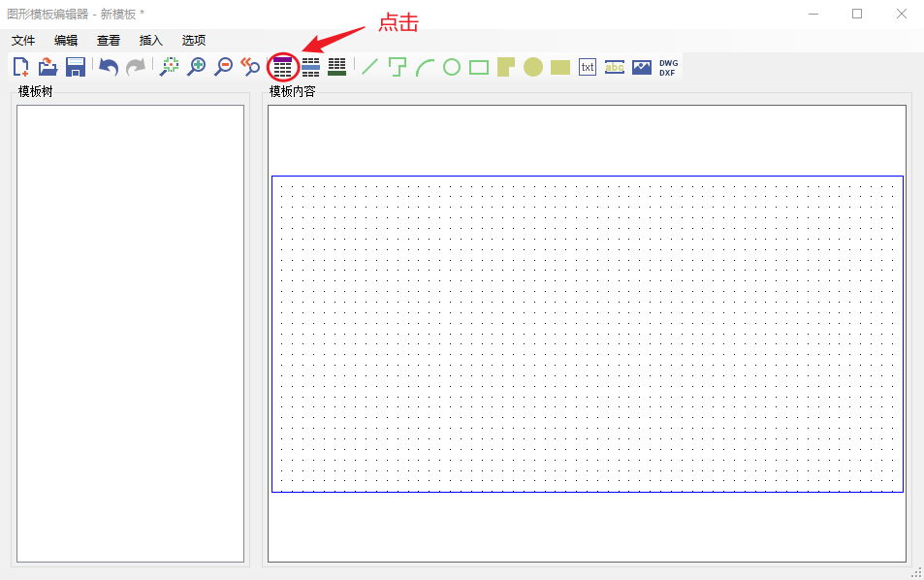Insert table with purple header band

tap(283, 67)
